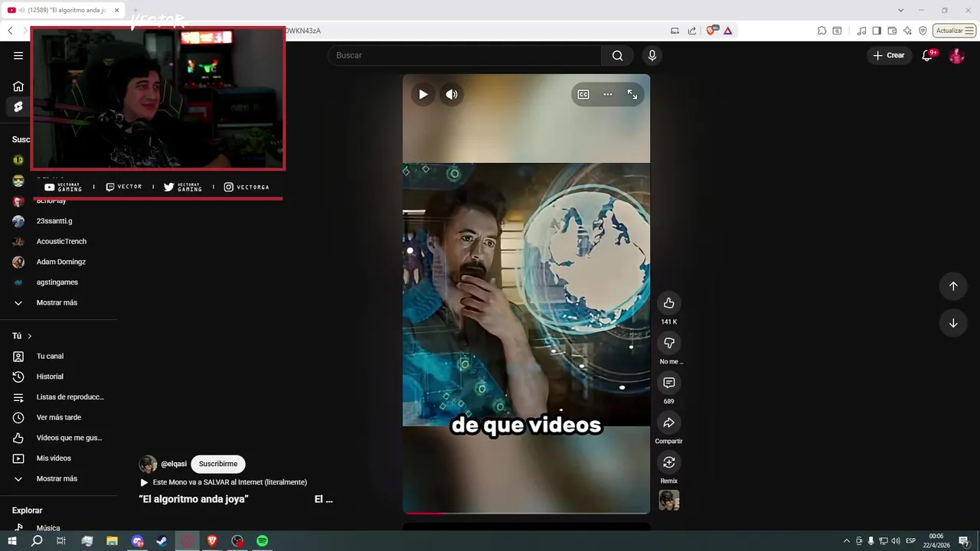Open Tu canal

pos(50,356)
